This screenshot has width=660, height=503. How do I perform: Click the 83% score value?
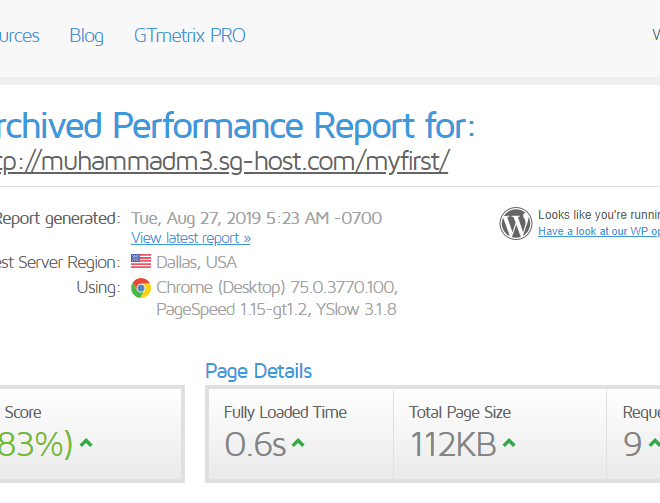(36, 444)
